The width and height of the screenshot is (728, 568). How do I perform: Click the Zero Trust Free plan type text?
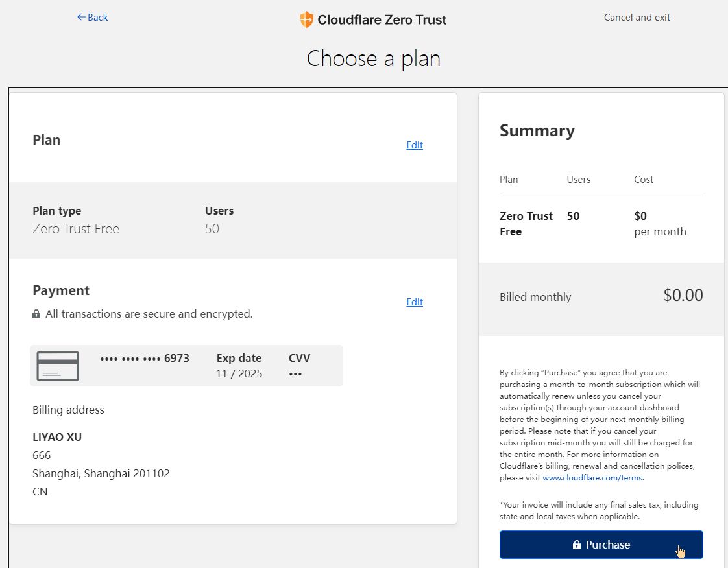[76, 229]
